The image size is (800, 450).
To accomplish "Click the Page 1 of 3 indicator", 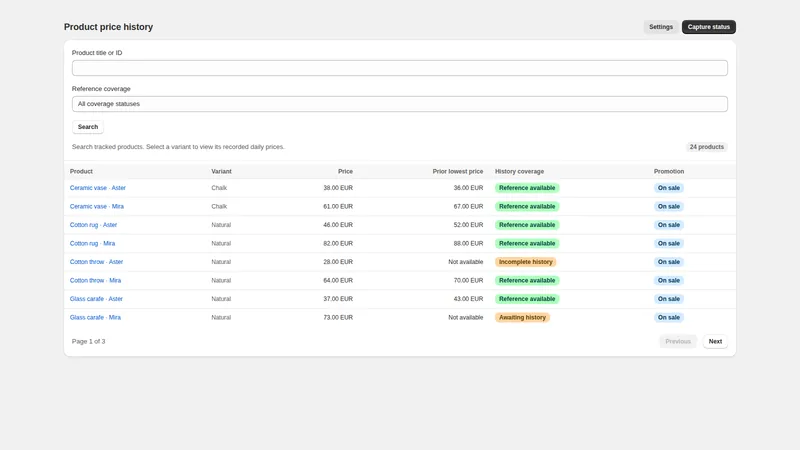I will pyautogui.click(x=88, y=341).
